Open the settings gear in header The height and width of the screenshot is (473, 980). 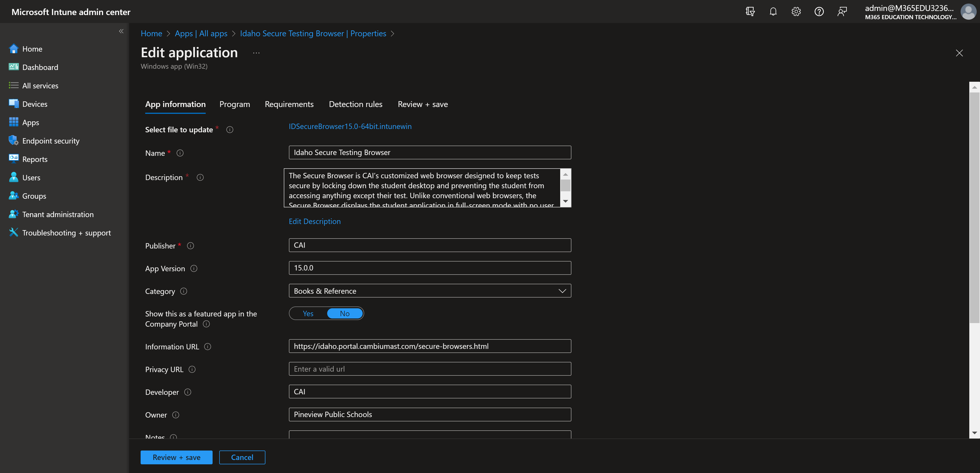[796, 11]
